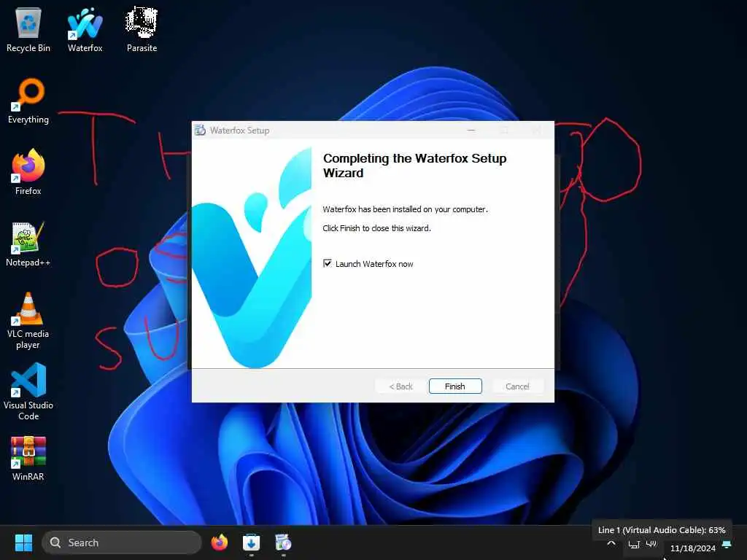Open Firefox from the taskbar

[x=219, y=542]
